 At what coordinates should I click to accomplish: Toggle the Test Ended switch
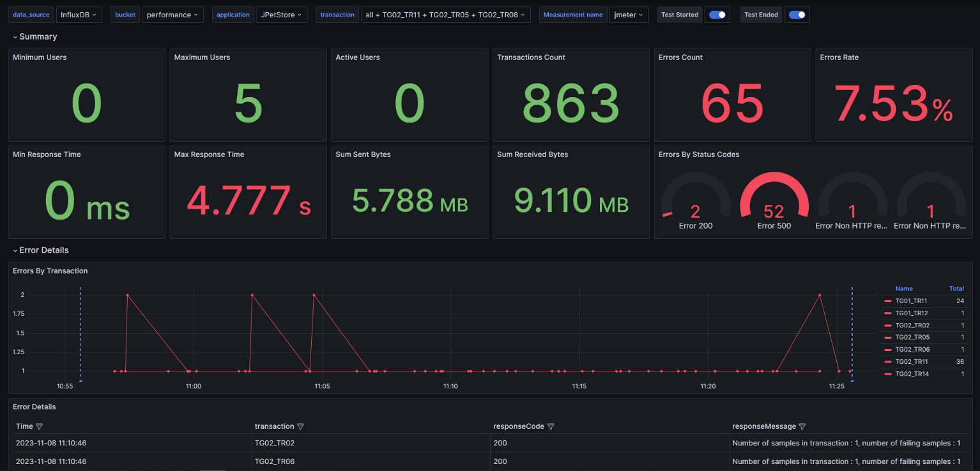pos(797,15)
